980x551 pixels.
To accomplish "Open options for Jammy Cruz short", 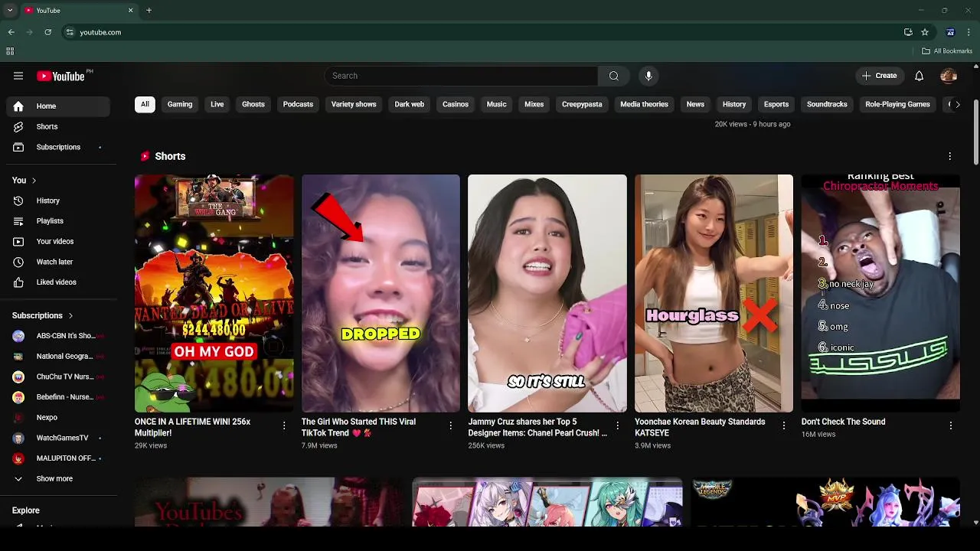I will [x=617, y=425].
